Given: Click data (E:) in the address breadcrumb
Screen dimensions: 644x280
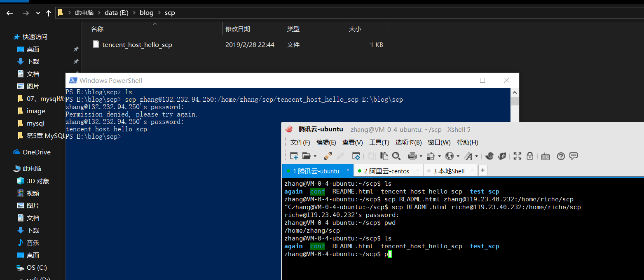Looking at the screenshot, I should click(117, 13).
